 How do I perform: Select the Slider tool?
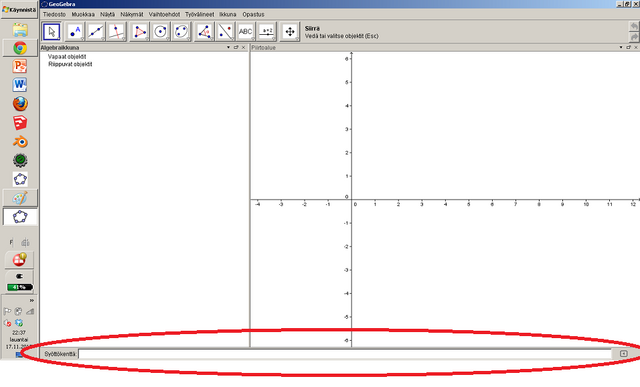[x=267, y=31]
